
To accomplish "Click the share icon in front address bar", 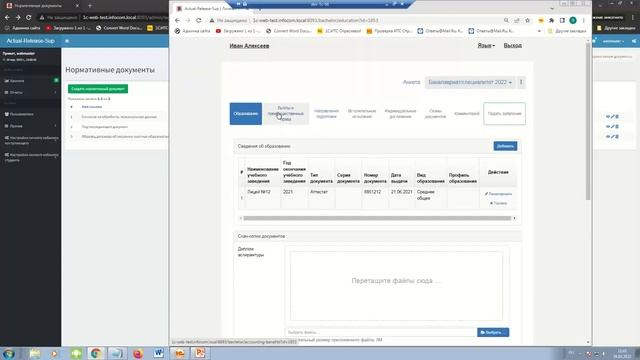I will tap(517, 20).
